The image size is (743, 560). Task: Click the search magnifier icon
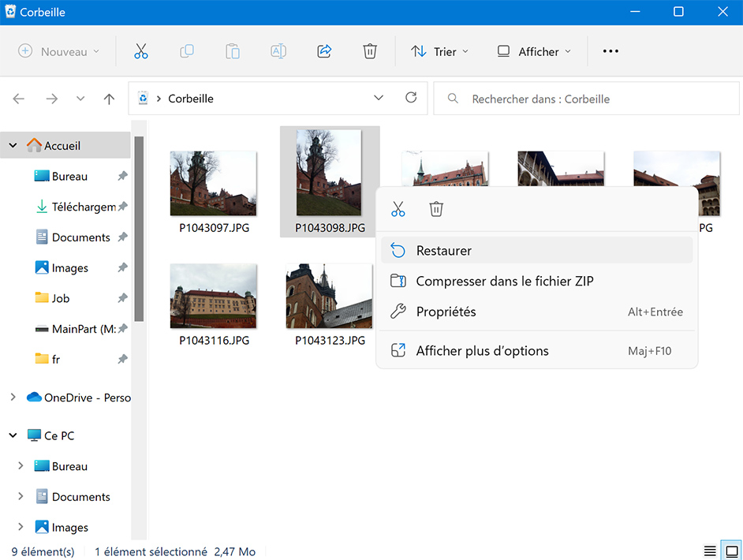[453, 99]
